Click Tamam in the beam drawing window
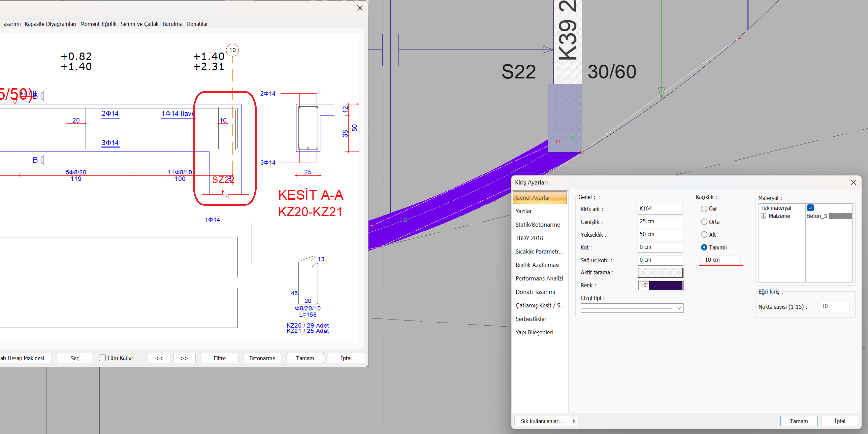The width and height of the screenshot is (868, 434). click(305, 358)
